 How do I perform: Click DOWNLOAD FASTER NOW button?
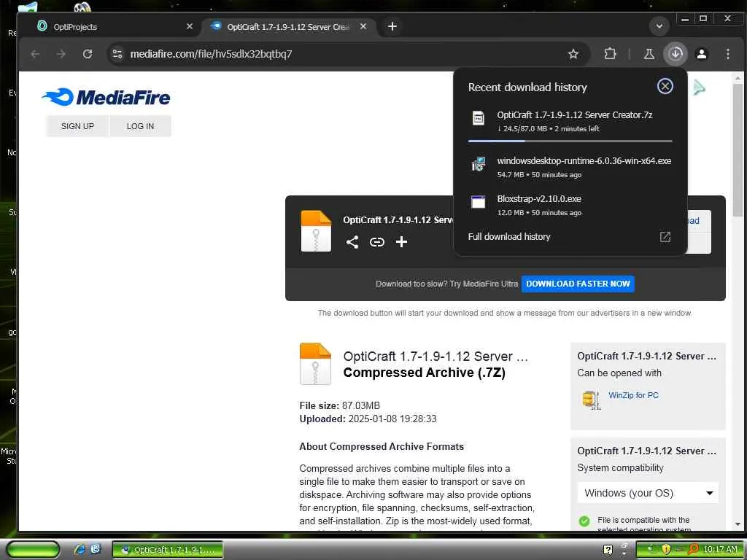578,284
